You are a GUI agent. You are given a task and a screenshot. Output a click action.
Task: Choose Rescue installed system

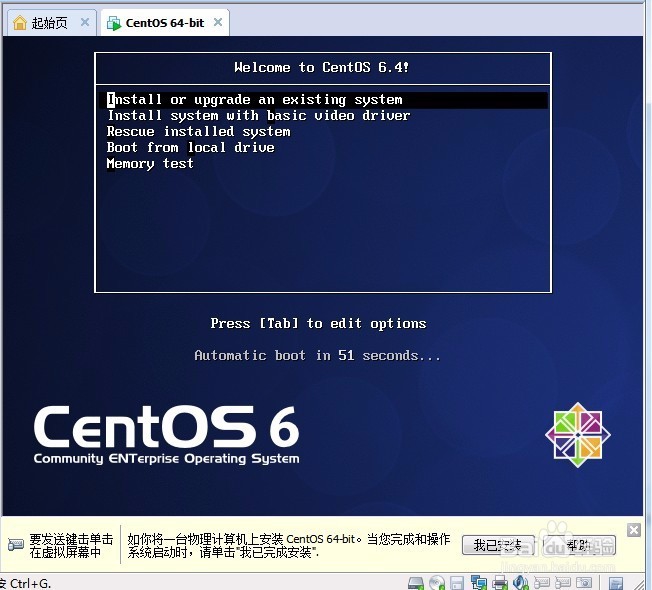click(198, 132)
